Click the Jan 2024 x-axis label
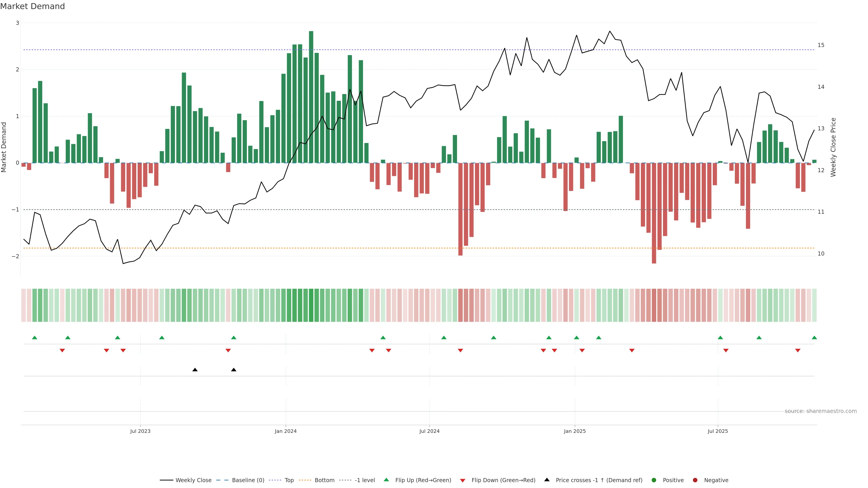 click(285, 431)
